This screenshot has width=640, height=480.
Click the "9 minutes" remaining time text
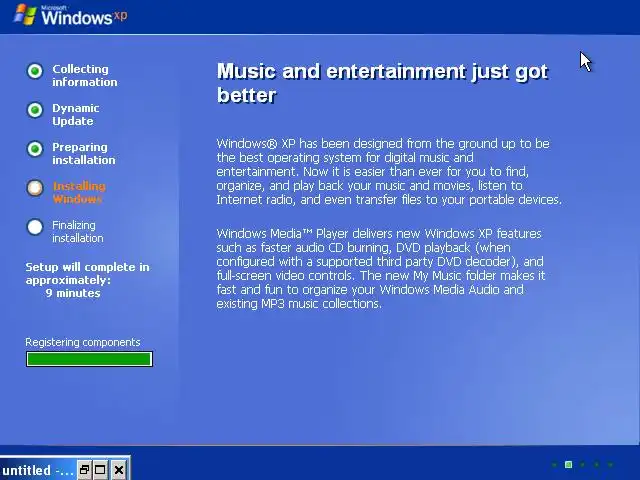73,293
